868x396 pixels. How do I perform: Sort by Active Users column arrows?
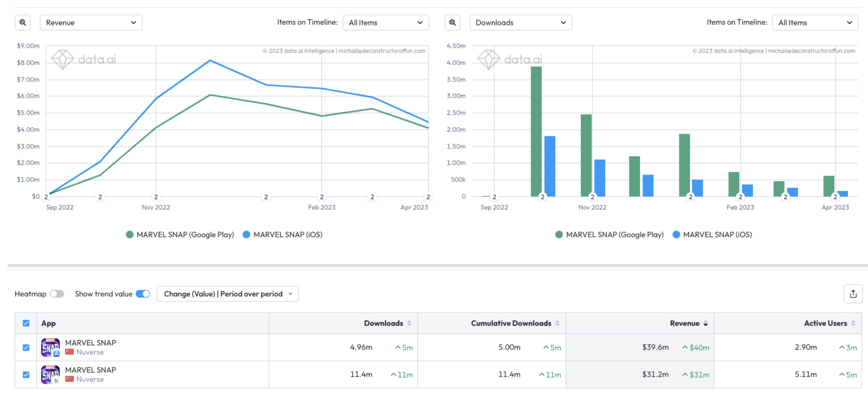(853, 323)
